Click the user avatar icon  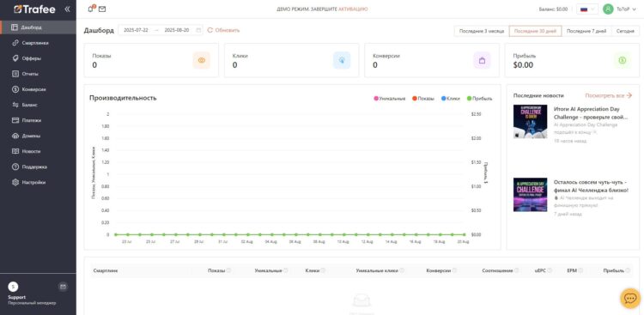click(x=608, y=9)
